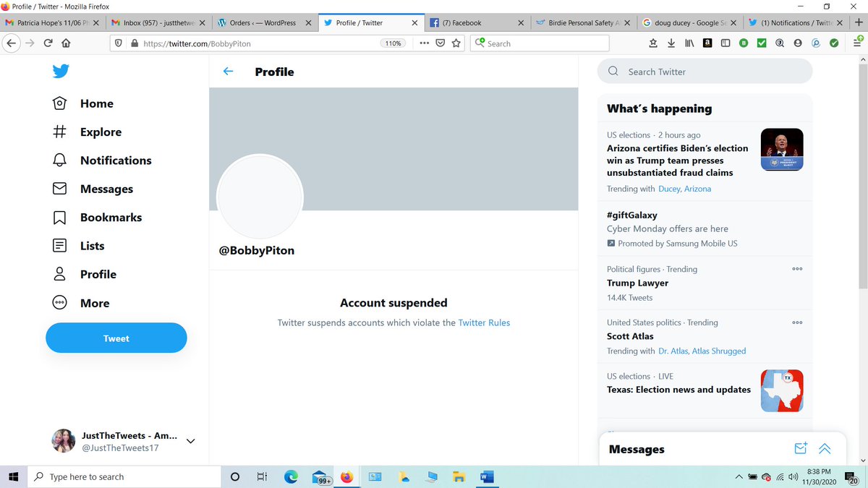Click the 110% zoom level indicator
This screenshot has height=488, width=868.
[393, 43]
